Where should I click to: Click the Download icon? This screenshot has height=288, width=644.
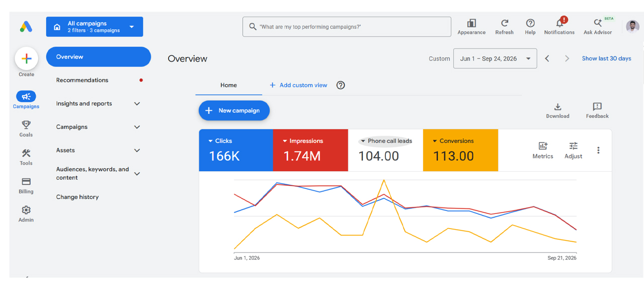[557, 107]
